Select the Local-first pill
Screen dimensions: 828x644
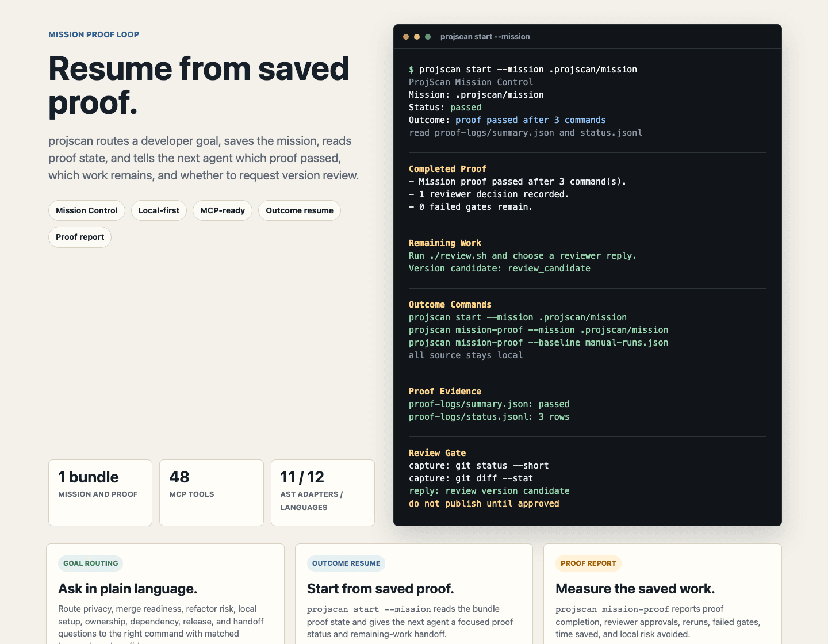159,210
